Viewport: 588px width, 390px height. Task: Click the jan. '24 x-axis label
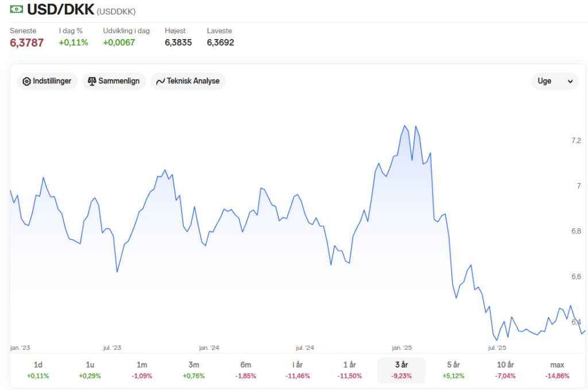[209, 347]
